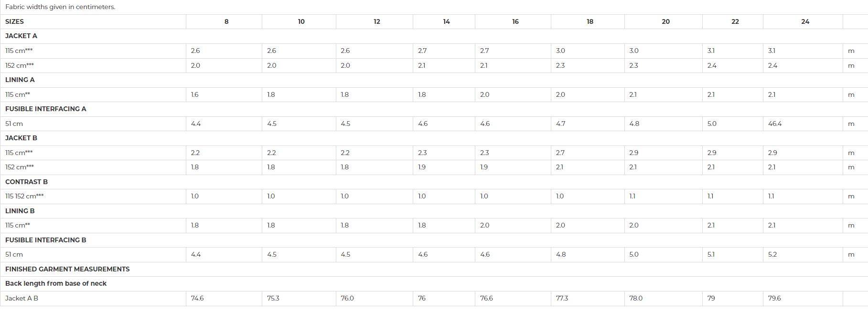The height and width of the screenshot is (311, 868).
Task: Select Back length from base of neck row
Action: pyautogui.click(x=434, y=284)
